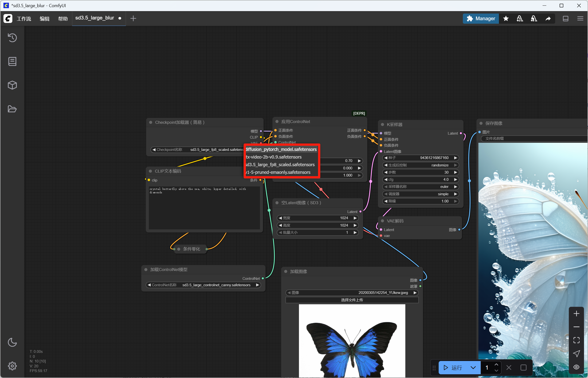This screenshot has height=378, width=588.
Task: Adjust 高度 1024 height slider
Action: pos(318,225)
